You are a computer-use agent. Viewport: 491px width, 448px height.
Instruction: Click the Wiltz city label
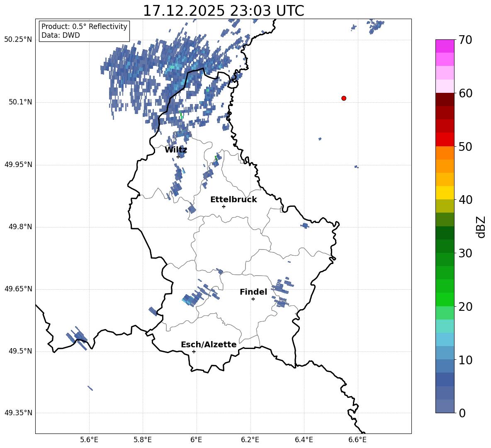coord(176,150)
